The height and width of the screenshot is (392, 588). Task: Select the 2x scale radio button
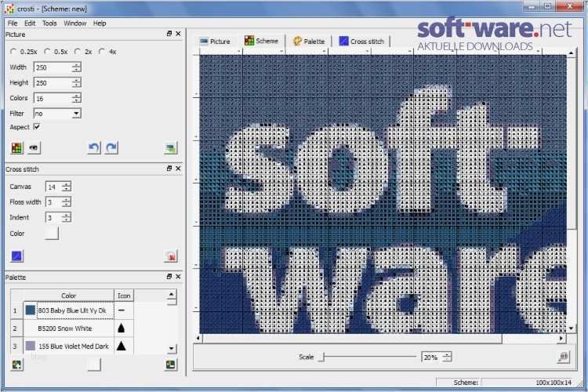(78, 52)
